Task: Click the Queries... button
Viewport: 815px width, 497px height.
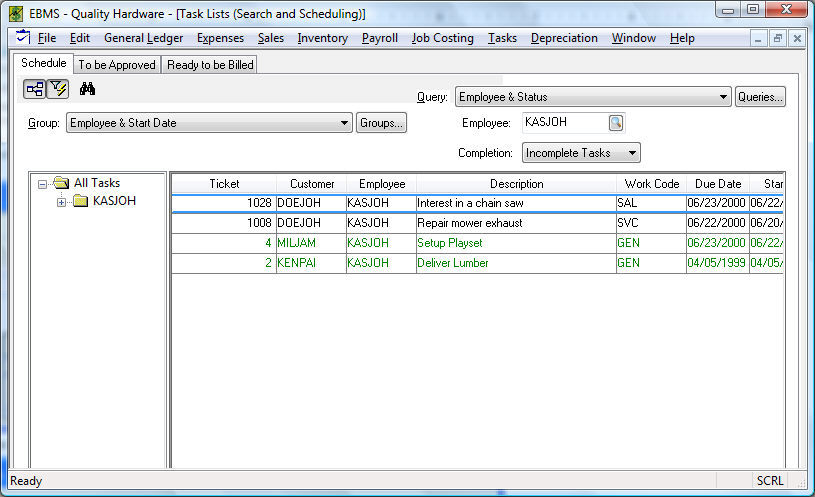Action: [x=760, y=97]
